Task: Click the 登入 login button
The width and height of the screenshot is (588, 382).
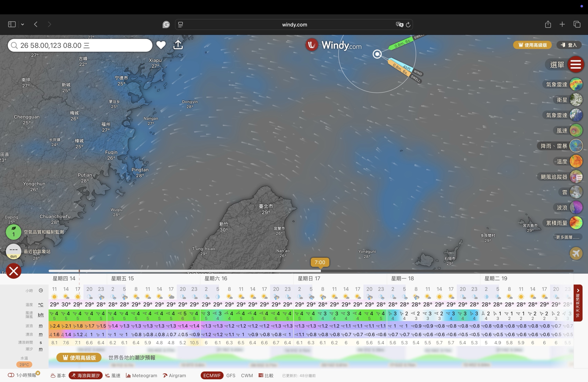Action: [x=569, y=45]
